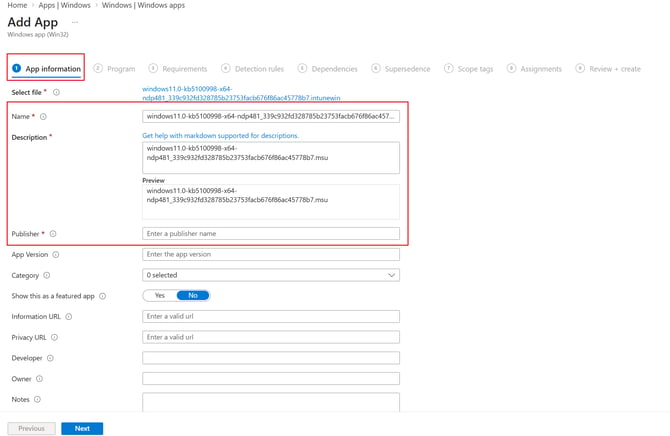The image size is (670, 436).
Task: Go to Review + create step
Action: click(x=608, y=69)
